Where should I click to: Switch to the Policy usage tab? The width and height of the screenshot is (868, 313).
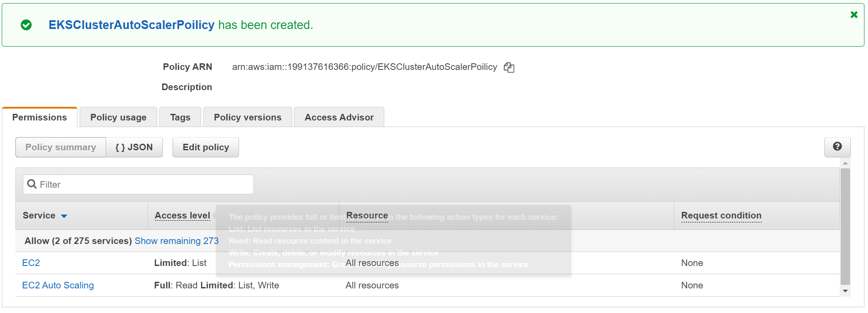pyautogui.click(x=118, y=117)
